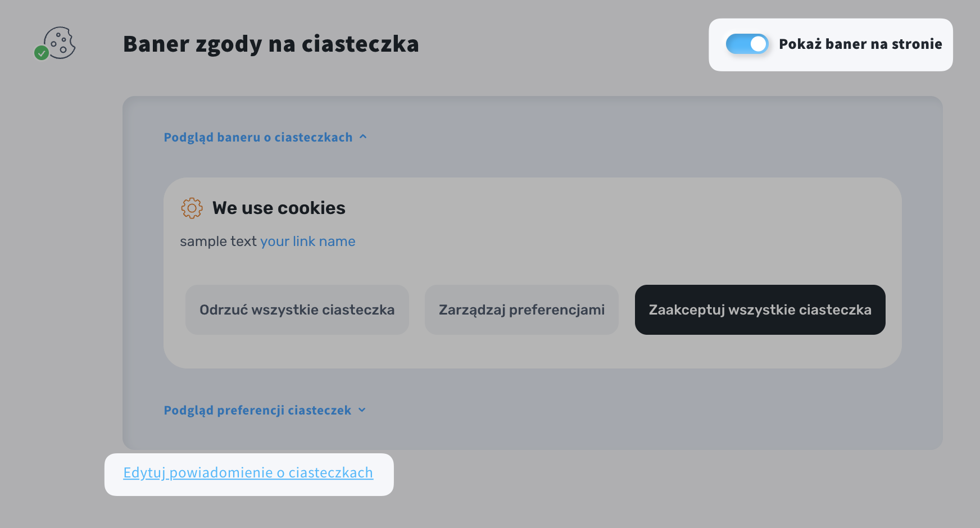Click the gear icon next to "We use cookies"
Viewport: 980px width, 528px height.
192,208
